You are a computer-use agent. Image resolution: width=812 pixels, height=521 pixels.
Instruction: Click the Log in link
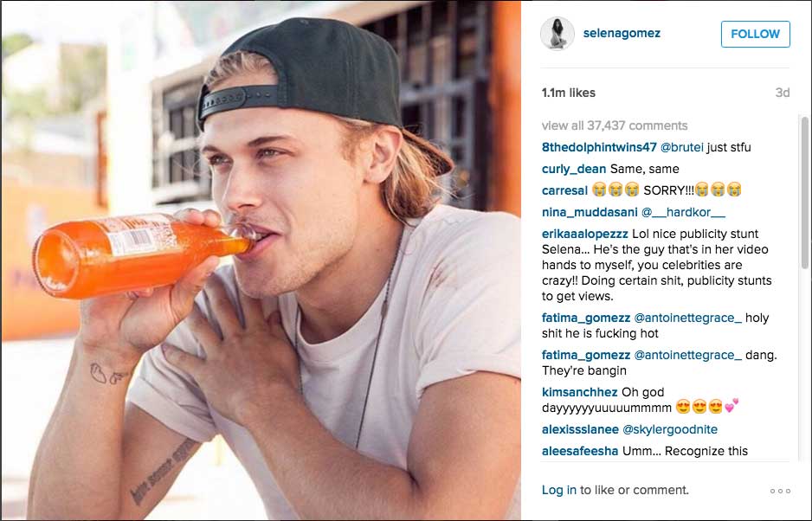point(558,490)
